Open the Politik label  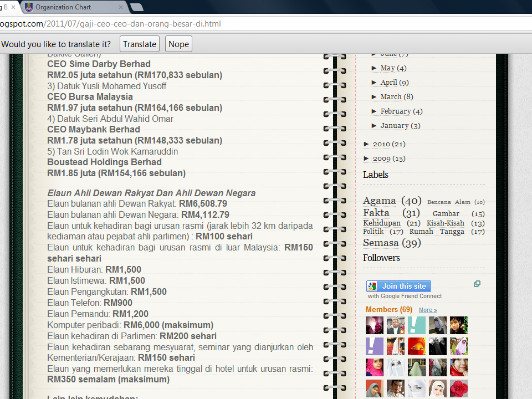tap(373, 232)
